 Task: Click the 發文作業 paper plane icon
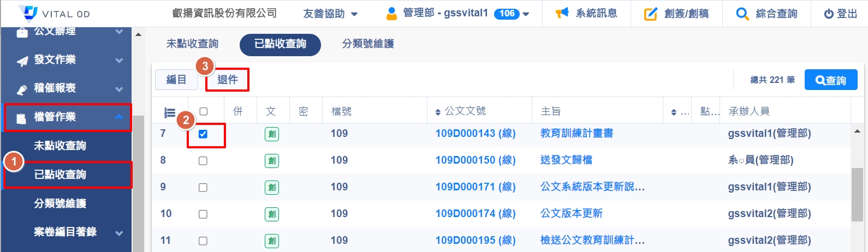pos(22,61)
